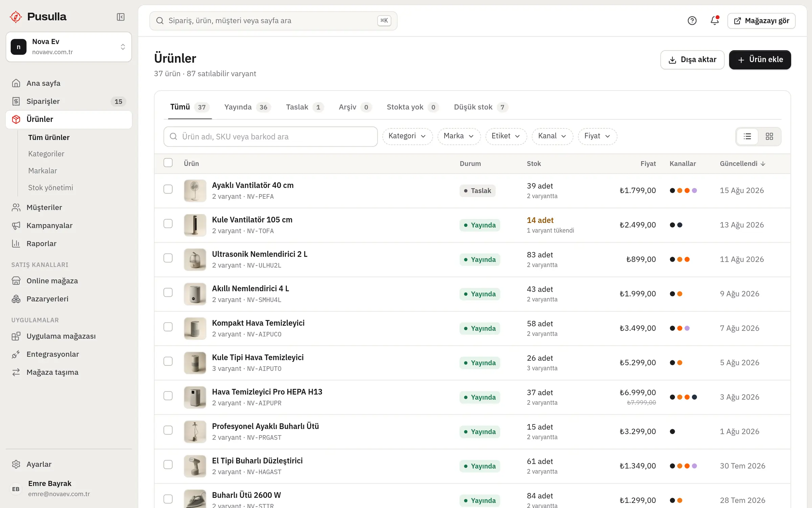
Task: Check the Kule Vantilatör 105 cm row
Action: pos(168,224)
